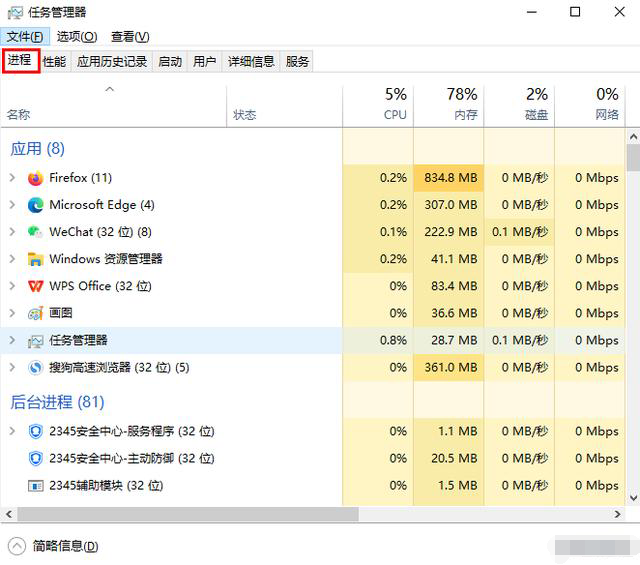Sort by the CPU column header

(378, 107)
